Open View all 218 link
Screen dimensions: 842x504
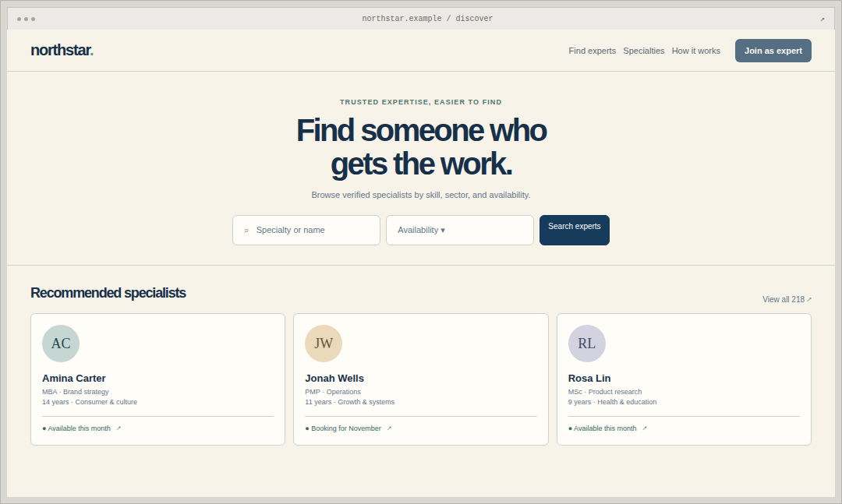click(787, 299)
